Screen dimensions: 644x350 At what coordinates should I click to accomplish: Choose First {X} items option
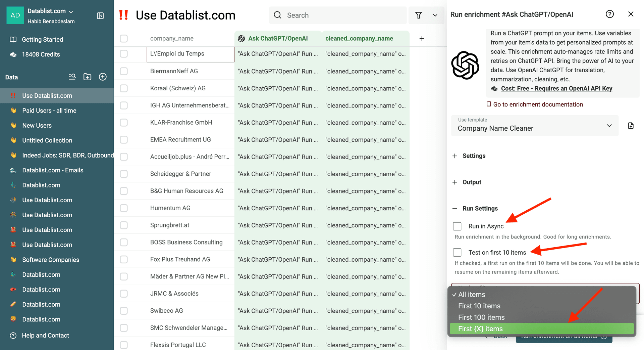480,329
